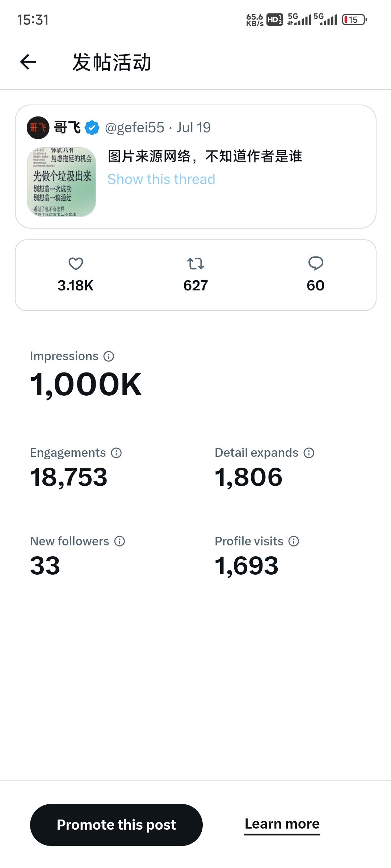Viewport: 391px width, 868px height.
Task: Click the repost arrows icon
Action: pos(195,264)
